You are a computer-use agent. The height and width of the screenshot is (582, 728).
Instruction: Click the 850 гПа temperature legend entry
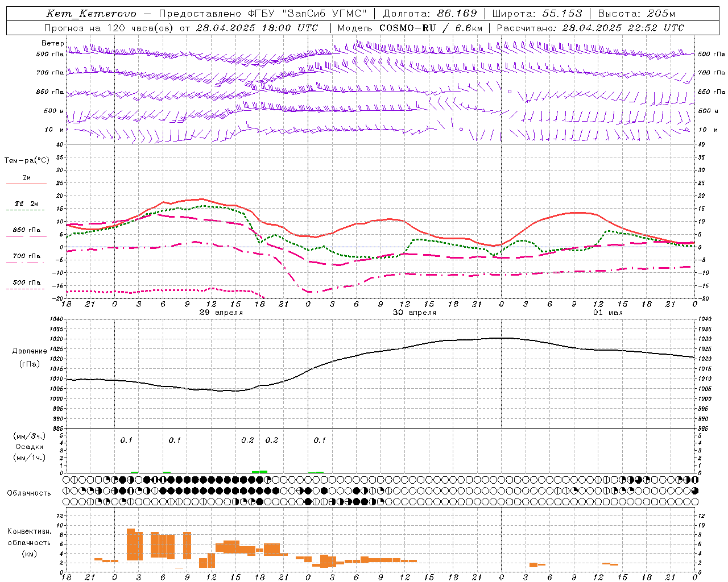tap(27, 230)
